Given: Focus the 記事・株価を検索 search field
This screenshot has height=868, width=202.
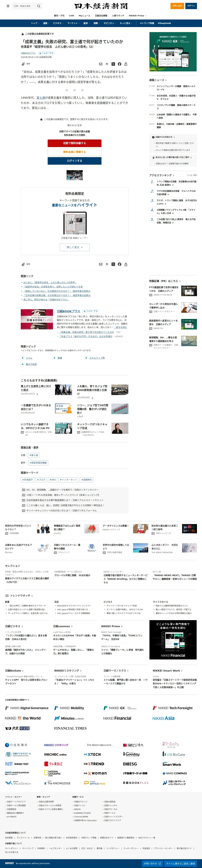Looking at the screenshot, I should (x=24, y=6).
